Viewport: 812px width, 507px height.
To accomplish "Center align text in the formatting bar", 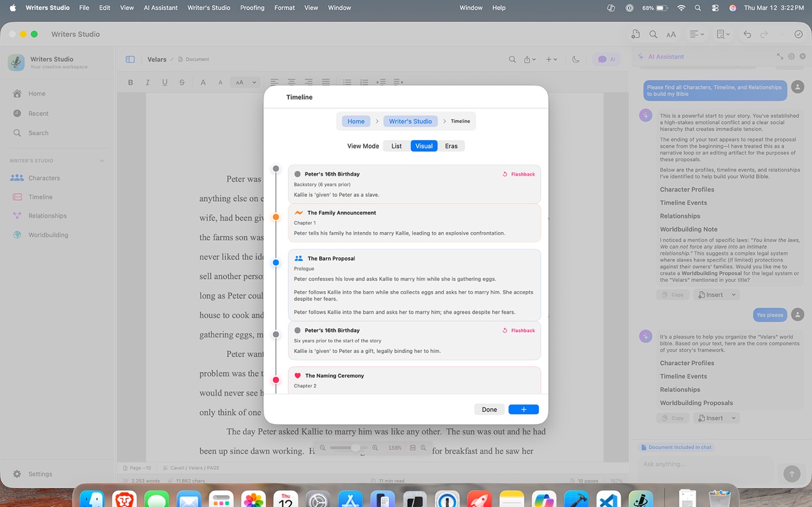I will coord(291,82).
